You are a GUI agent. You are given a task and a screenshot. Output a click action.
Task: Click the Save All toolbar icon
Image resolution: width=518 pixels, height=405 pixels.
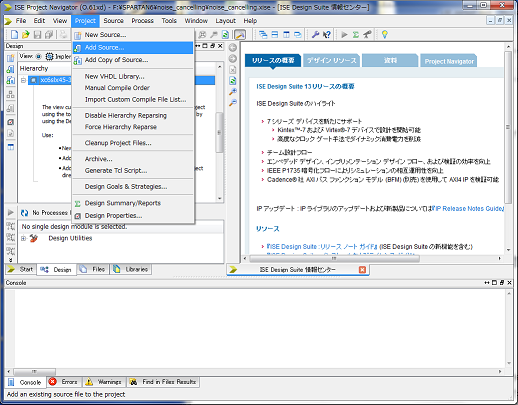pos(49,34)
